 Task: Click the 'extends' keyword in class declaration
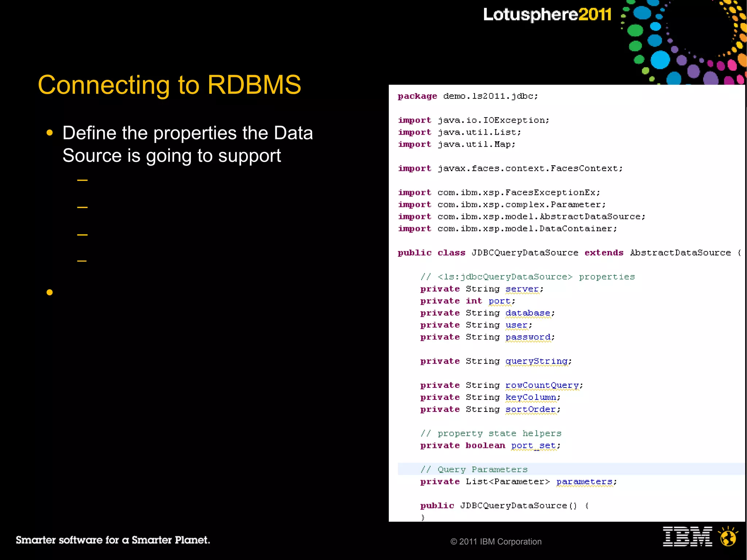(604, 253)
